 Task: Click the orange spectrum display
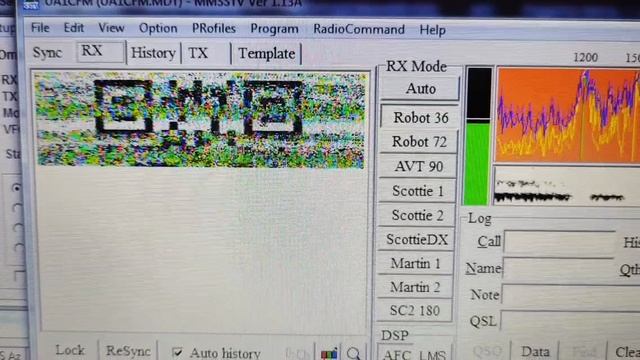pos(568,116)
